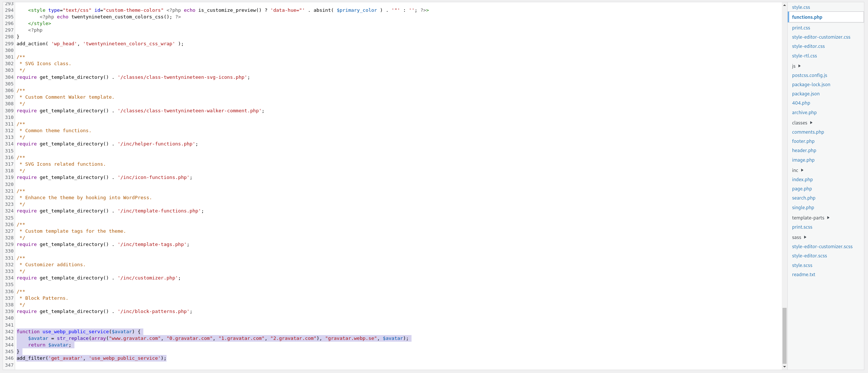Click the scroll-up arrow on code panel

pos(784,5)
